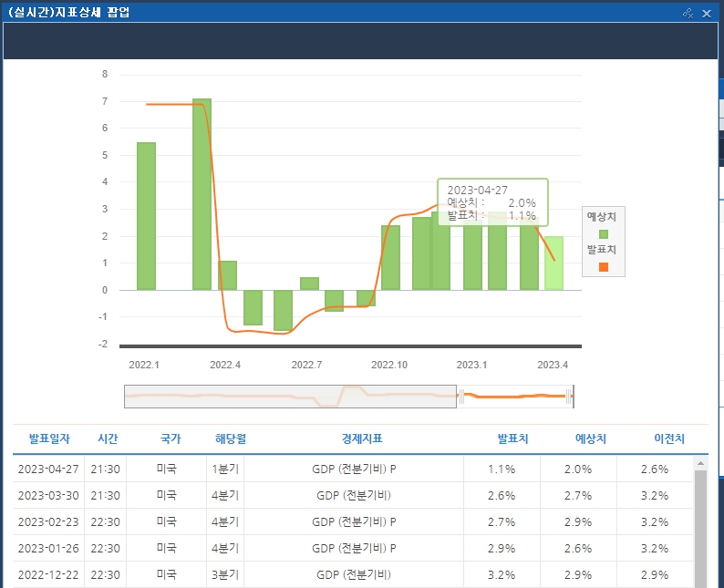
Task: Click 2.7% 예상치 in the 2023-03-30 row
Action: pos(578,495)
